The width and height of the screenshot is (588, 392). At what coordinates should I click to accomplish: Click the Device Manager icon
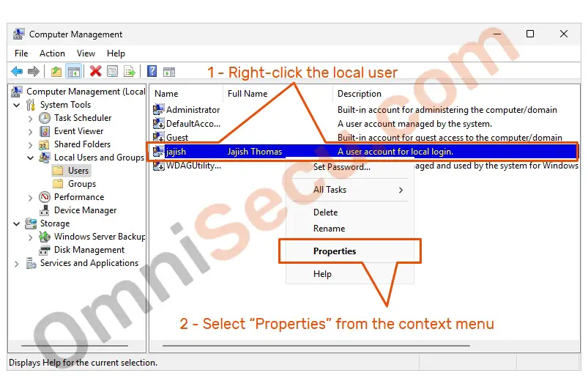click(x=44, y=210)
